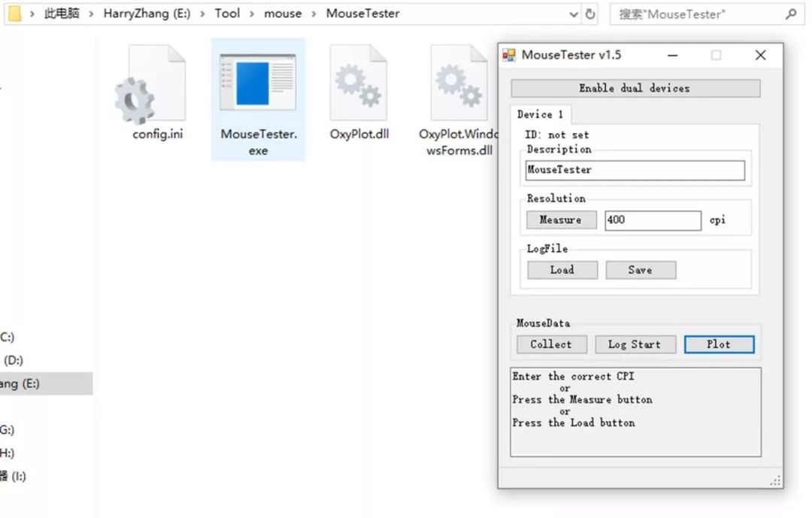The height and width of the screenshot is (518, 812).
Task: Expand the chevron after HarryZhang (E:) breadcrumb
Action: [x=202, y=14]
